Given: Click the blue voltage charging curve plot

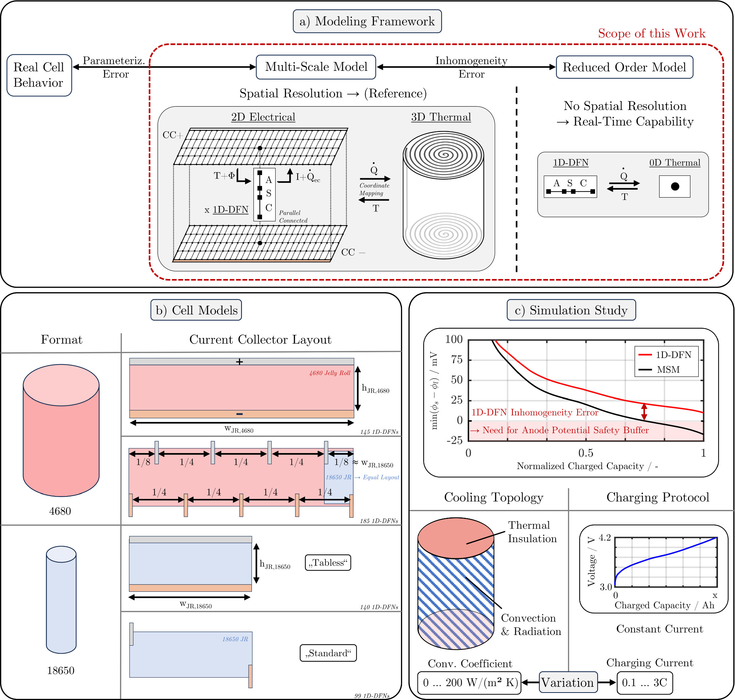Looking at the screenshot, I should [x=666, y=562].
